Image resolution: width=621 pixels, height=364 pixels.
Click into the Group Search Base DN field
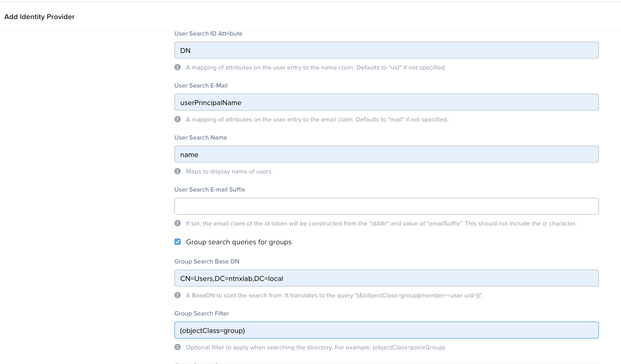pyautogui.click(x=386, y=278)
